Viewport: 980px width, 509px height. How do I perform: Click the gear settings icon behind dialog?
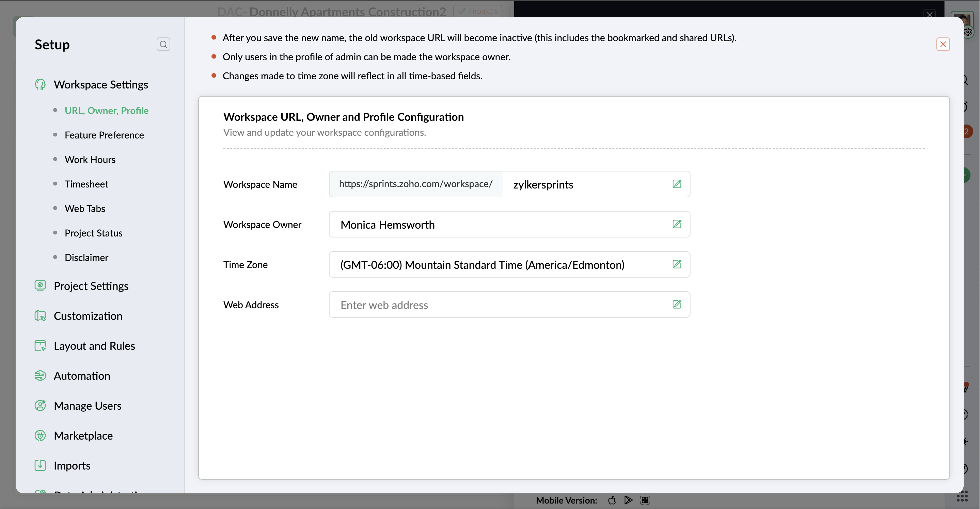[968, 32]
